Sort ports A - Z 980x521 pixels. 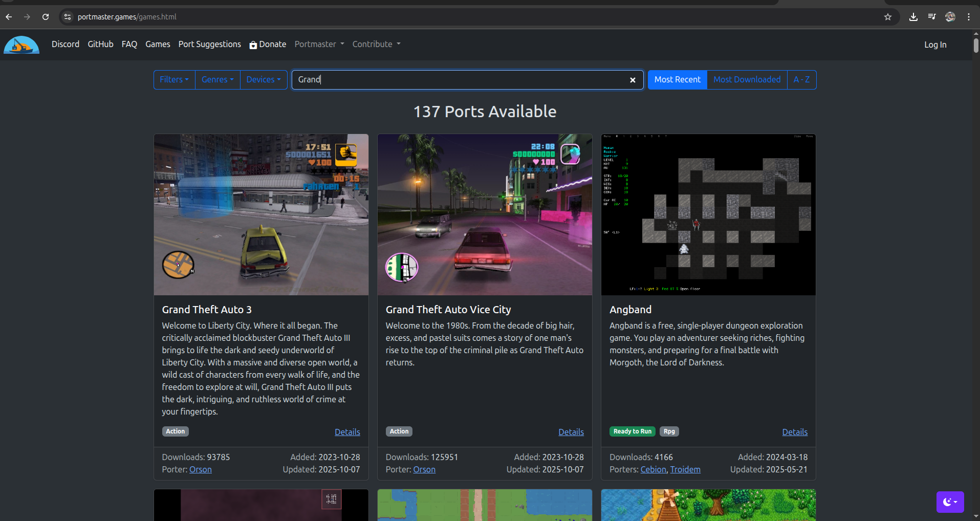pos(801,80)
